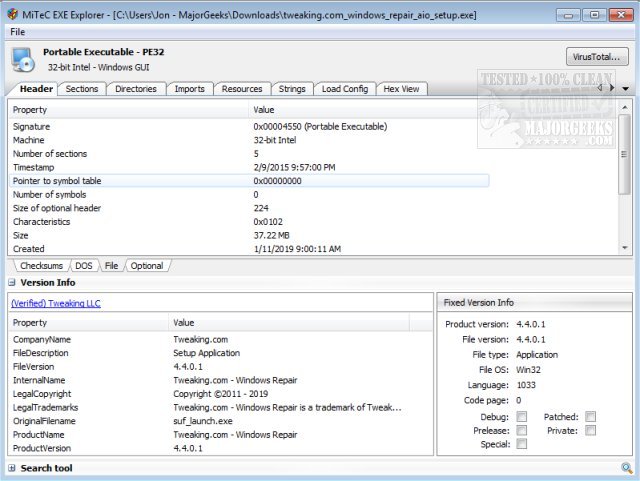Select the Pointer to symbol table row
The width and height of the screenshot is (640, 481).
pyautogui.click(x=248, y=181)
